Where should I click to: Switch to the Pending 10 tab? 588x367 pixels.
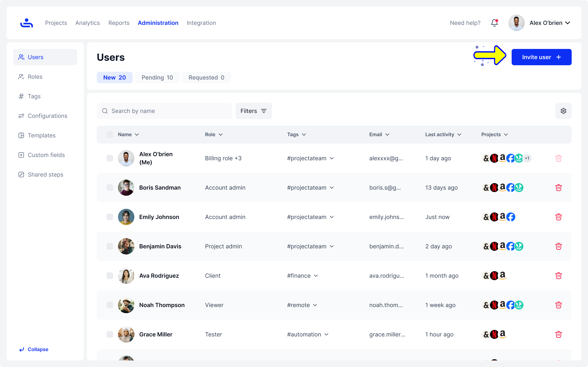pyautogui.click(x=157, y=77)
